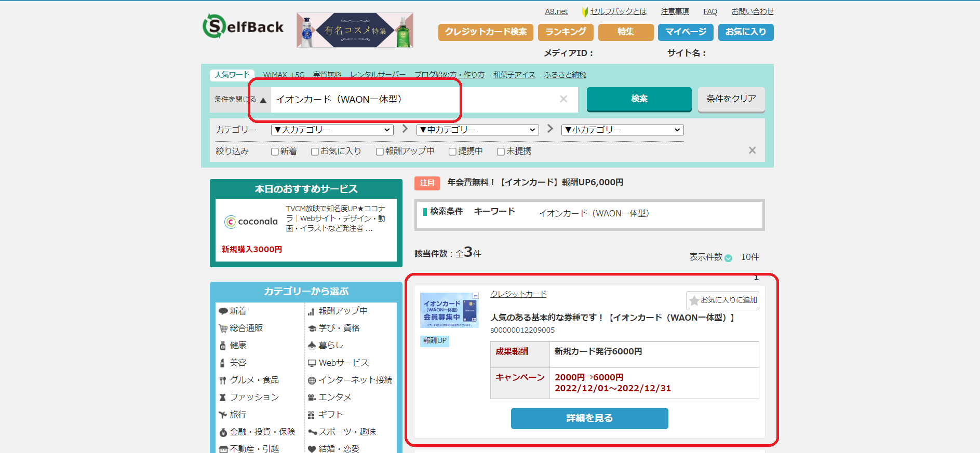Screen dimensions: 980x453
Task: Click the 不動産・引越 category icon
Action: click(223, 449)
